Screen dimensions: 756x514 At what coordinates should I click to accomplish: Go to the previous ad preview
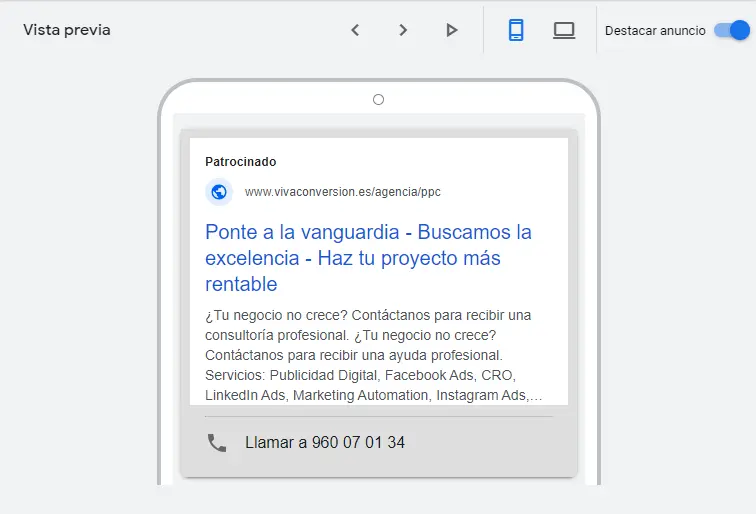[x=355, y=30]
